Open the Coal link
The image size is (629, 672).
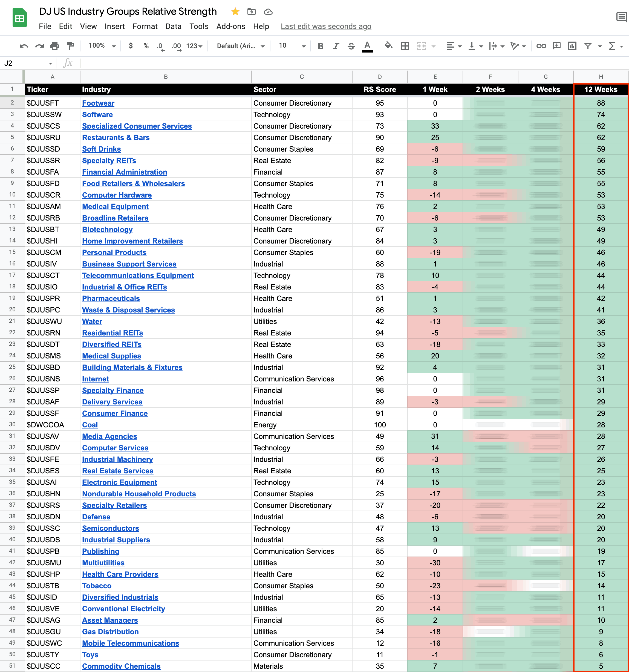[x=90, y=425]
